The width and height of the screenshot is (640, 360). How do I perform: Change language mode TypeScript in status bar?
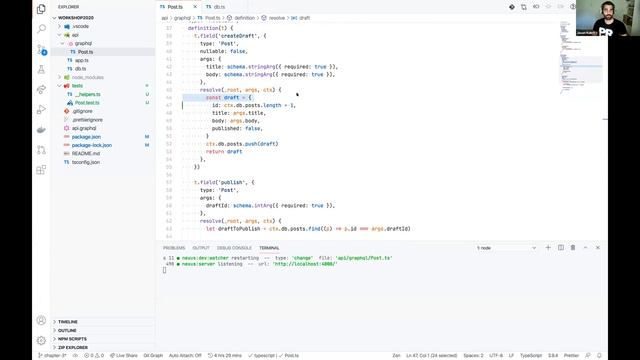click(531, 356)
